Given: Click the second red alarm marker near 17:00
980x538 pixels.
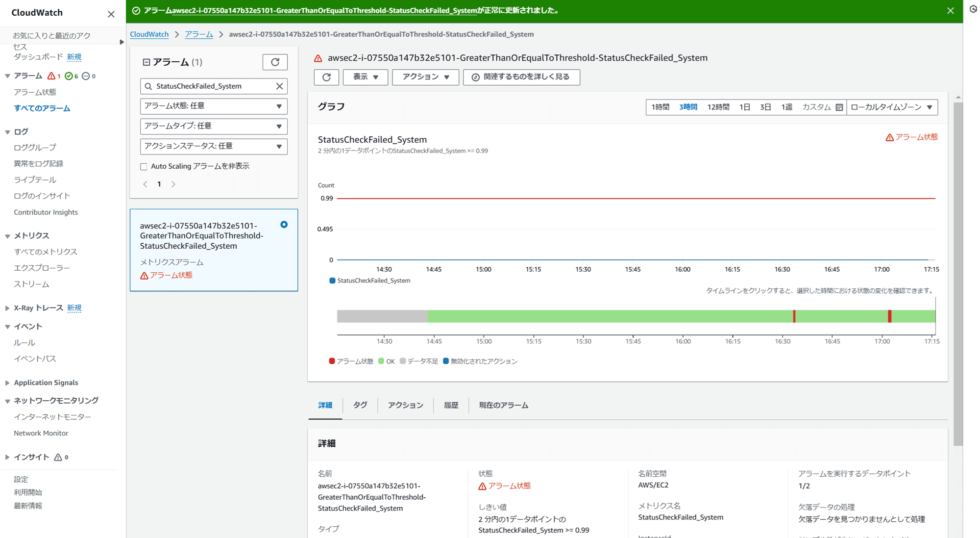Looking at the screenshot, I should coord(889,316).
